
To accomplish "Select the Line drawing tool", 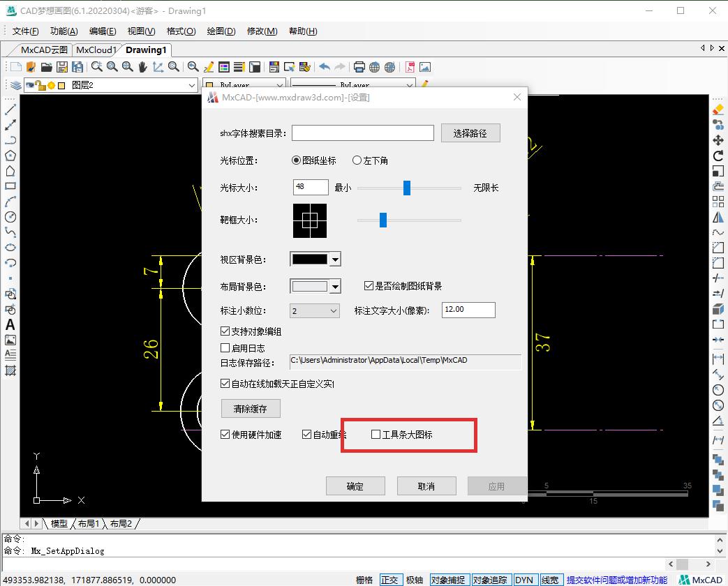I will pos(9,108).
